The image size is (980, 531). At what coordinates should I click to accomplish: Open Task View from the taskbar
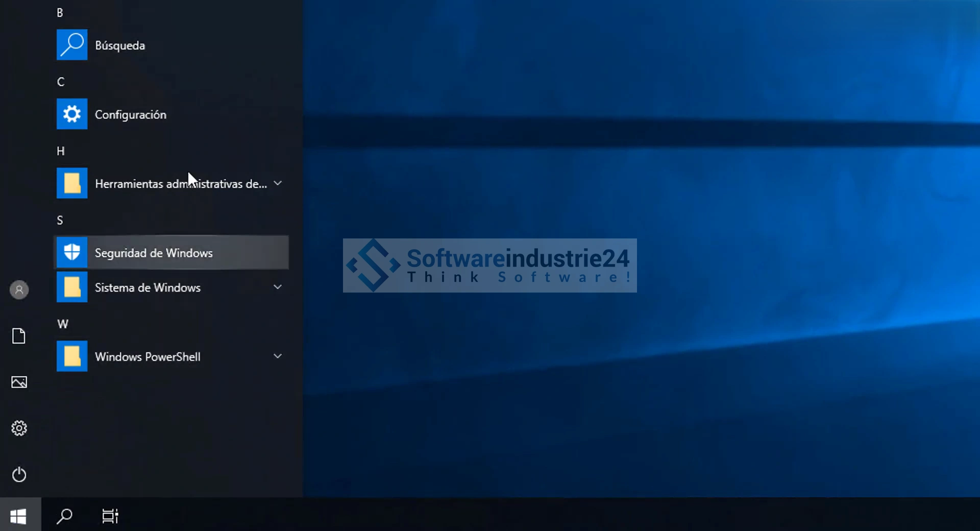(x=110, y=516)
